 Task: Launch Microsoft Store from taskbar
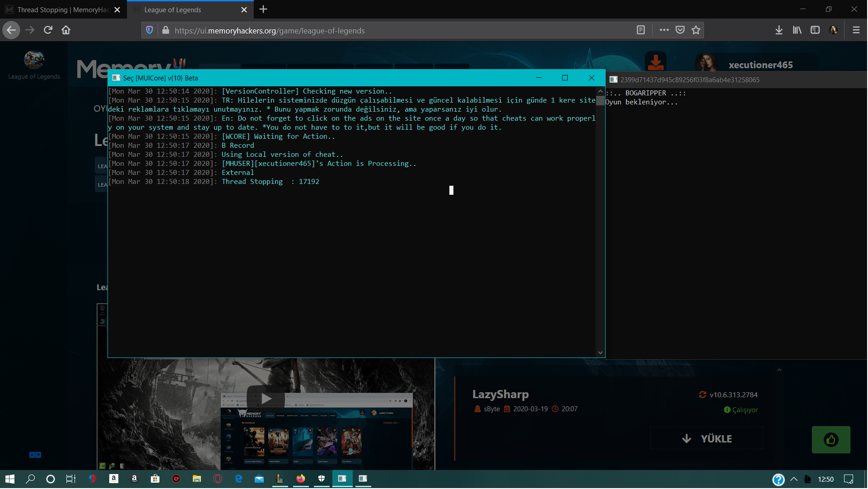(155, 479)
